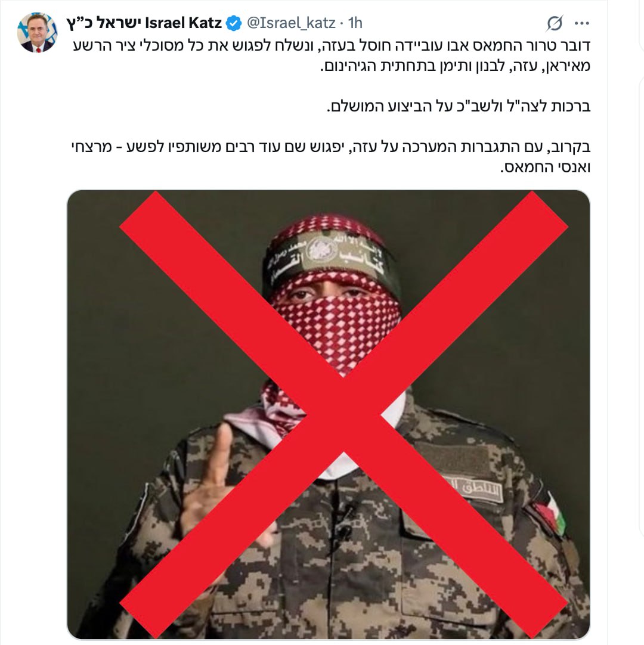Open the @Israel_katz handle link
The width and height of the screenshot is (644, 645).
(x=291, y=23)
